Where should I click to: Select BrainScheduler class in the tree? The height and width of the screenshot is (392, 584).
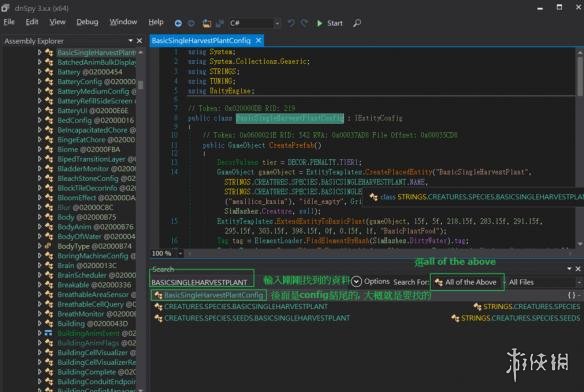point(96,275)
